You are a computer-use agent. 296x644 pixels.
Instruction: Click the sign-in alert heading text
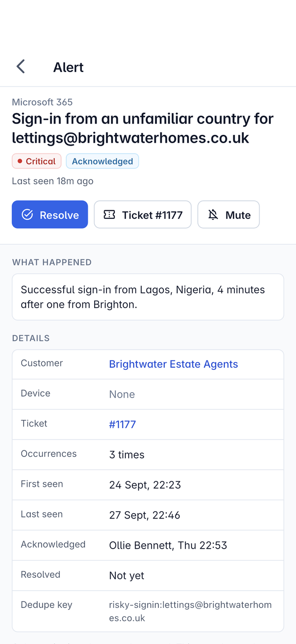tap(143, 127)
